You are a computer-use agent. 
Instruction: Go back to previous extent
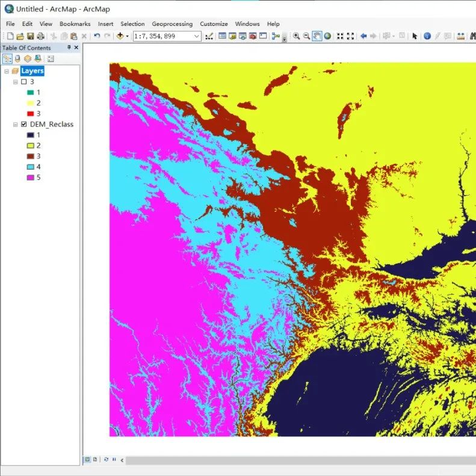point(363,36)
